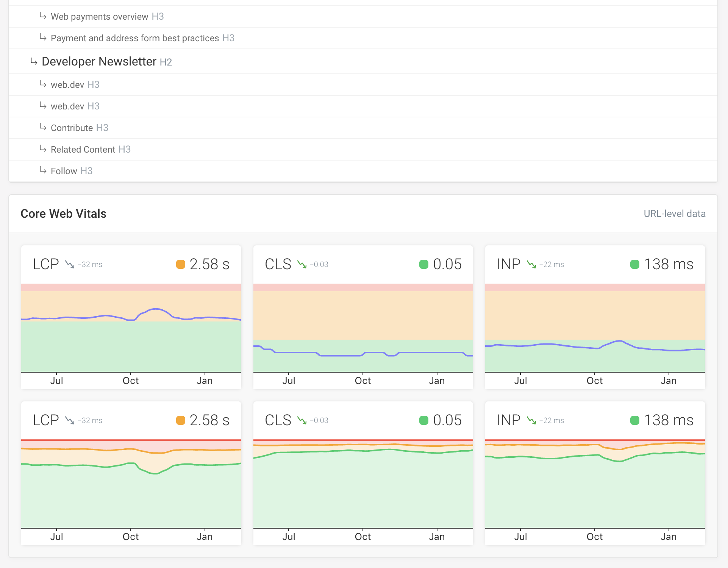Click the green status dot beside 138 ms
The height and width of the screenshot is (568, 728).
(x=635, y=264)
